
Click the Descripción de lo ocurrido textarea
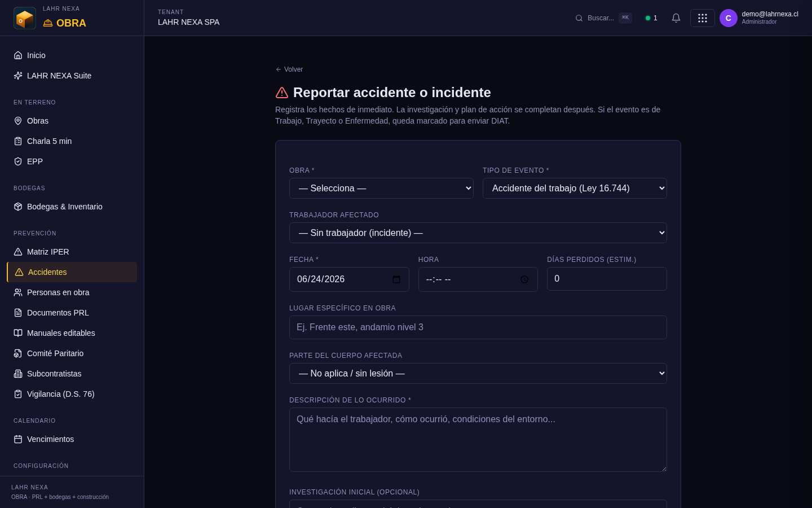click(x=478, y=440)
